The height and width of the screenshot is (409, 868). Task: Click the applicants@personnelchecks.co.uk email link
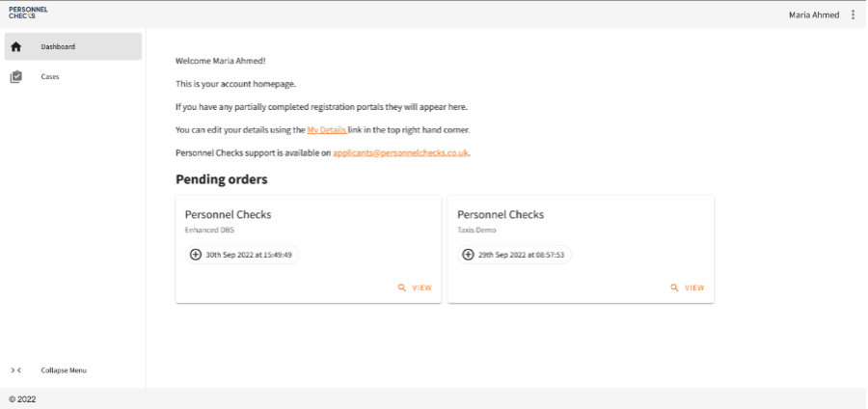[x=401, y=152]
